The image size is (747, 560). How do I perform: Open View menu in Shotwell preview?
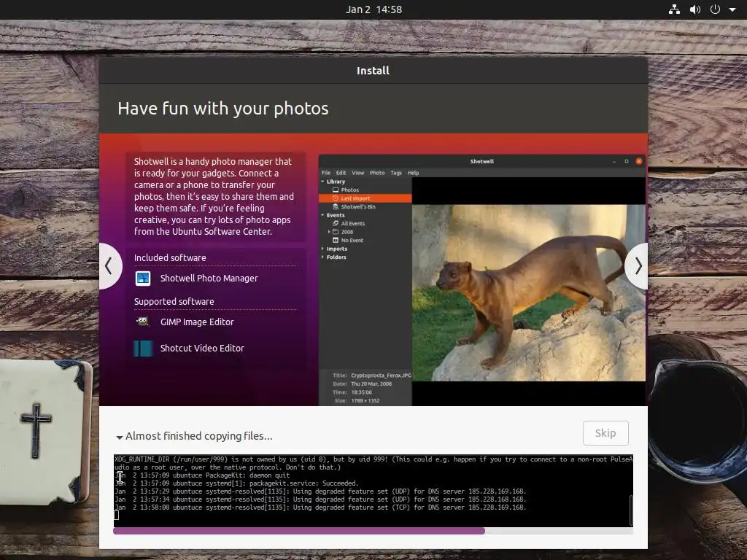tap(357, 173)
